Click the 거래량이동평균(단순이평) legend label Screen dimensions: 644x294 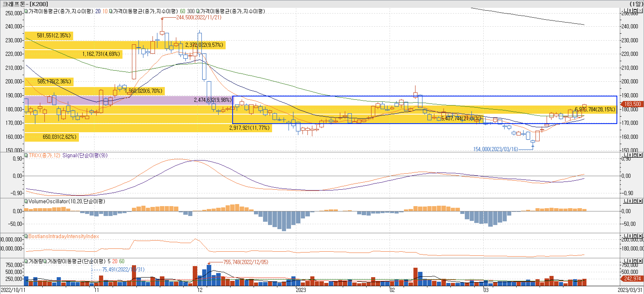pos(76,261)
